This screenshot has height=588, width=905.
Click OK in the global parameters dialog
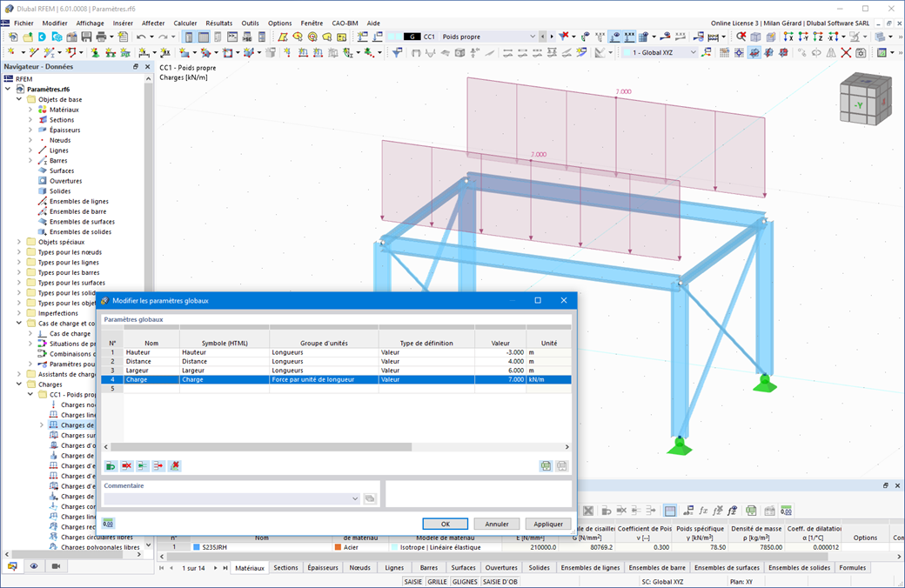[x=445, y=524]
